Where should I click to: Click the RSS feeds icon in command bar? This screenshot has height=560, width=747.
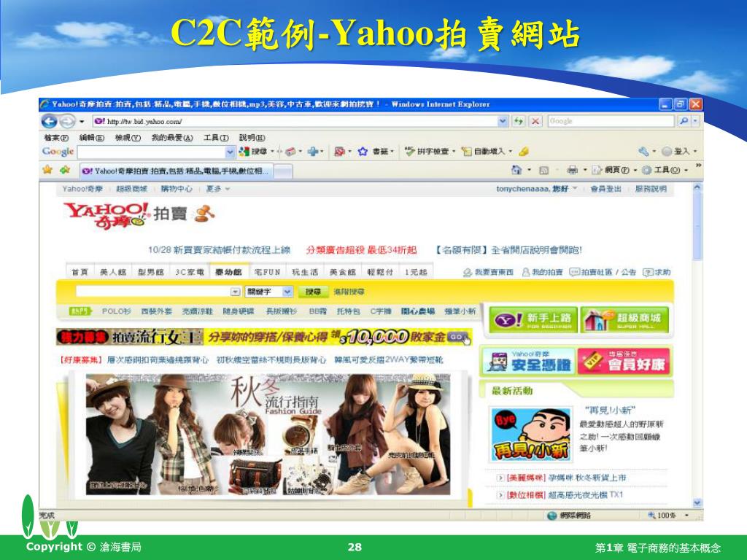pos(544,170)
